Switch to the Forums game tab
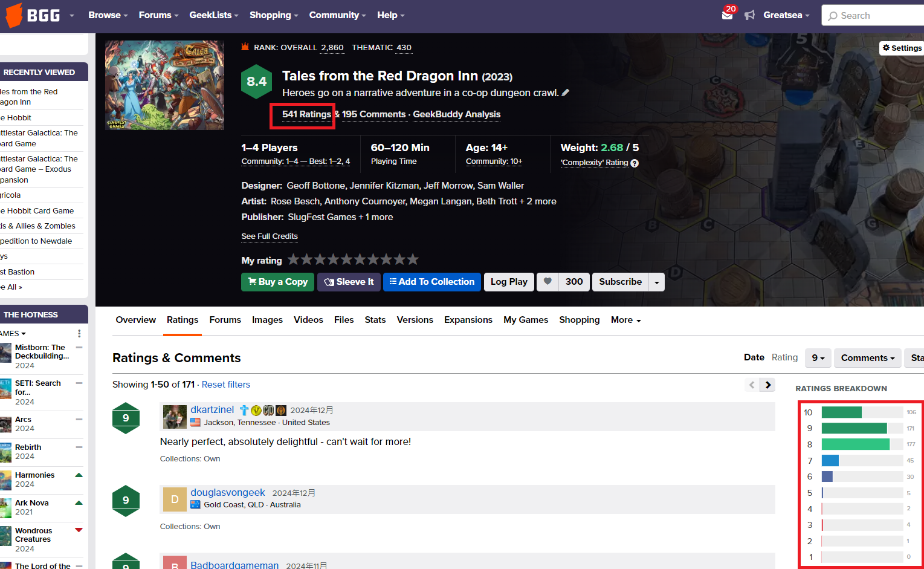The image size is (924, 569). coord(225,320)
